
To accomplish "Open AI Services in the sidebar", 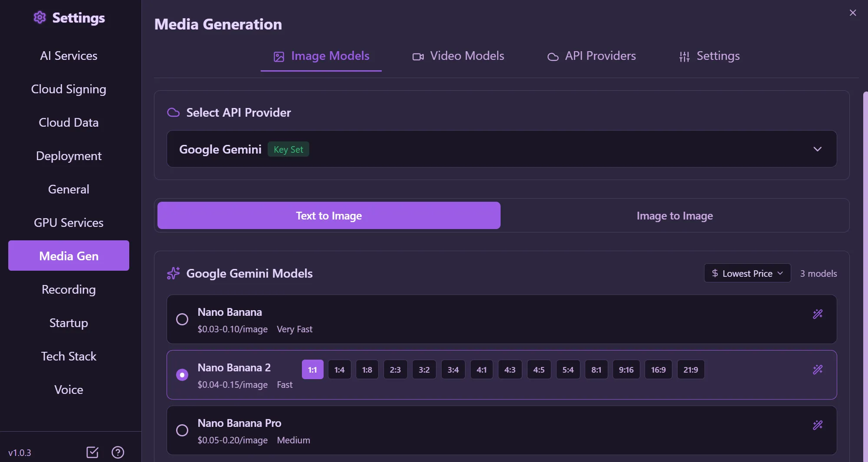I will pyautogui.click(x=69, y=56).
